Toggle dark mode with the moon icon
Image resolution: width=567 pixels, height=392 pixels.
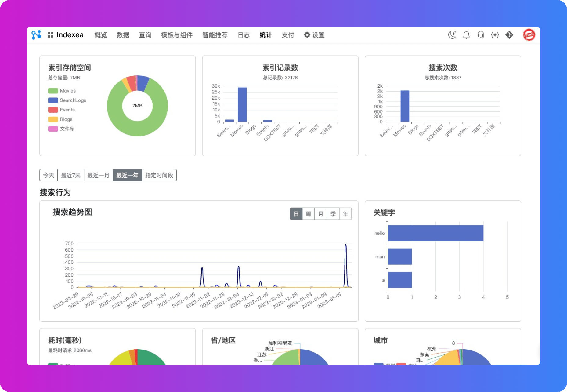click(x=452, y=35)
